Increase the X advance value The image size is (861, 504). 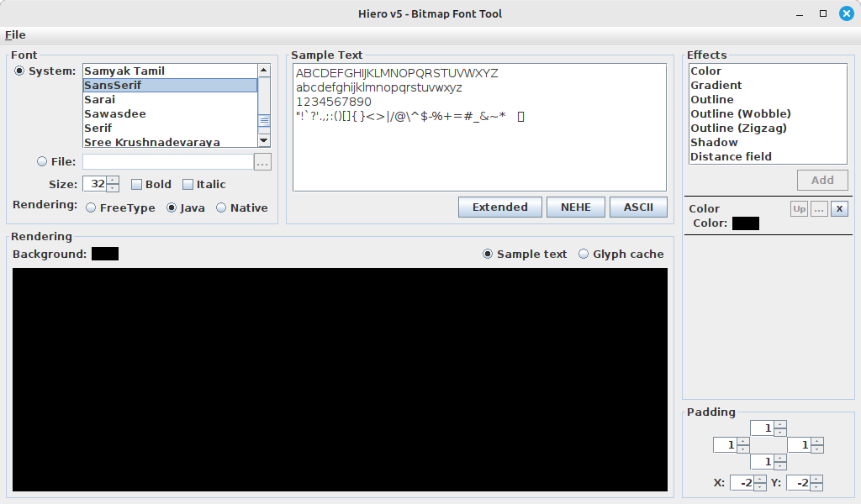coord(760,479)
